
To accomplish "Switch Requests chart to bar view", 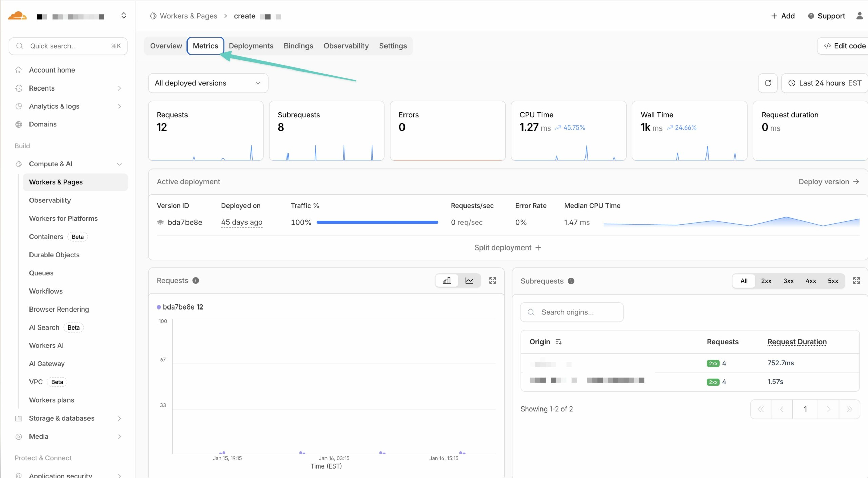I will click(x=447, y=281).
